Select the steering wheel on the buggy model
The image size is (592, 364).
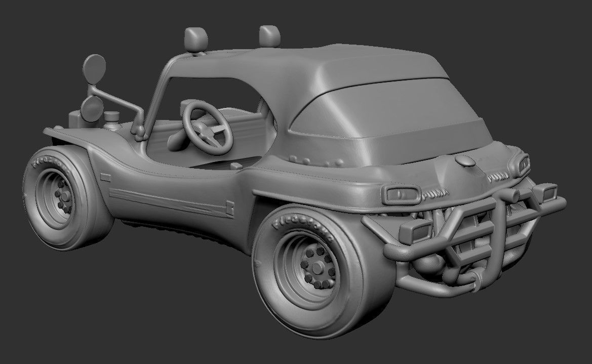point(207,127)
